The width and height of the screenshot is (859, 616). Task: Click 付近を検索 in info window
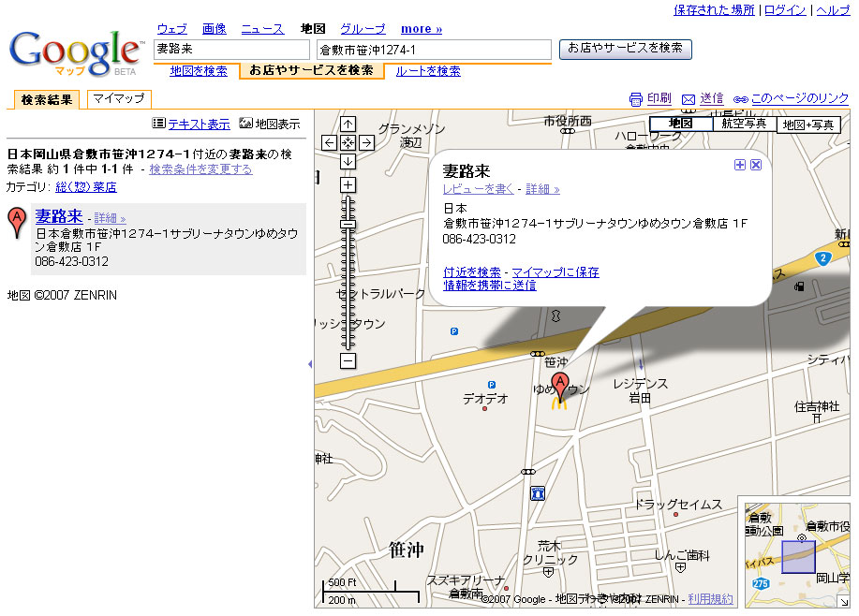pos(472,272)
